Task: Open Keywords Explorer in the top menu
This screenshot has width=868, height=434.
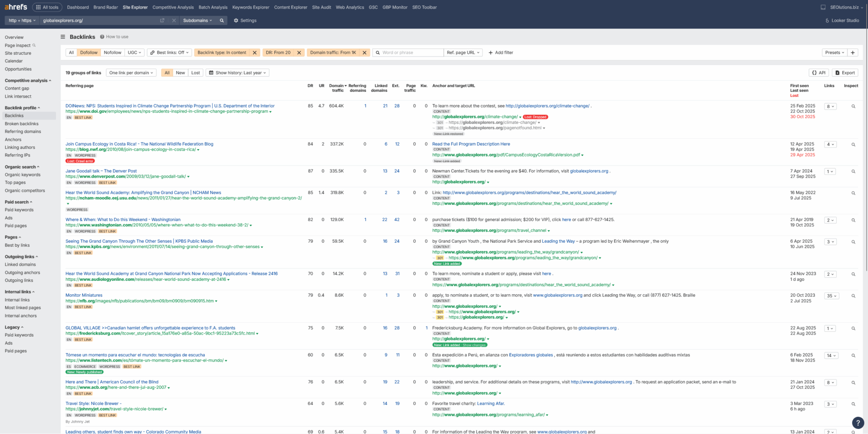Action: point(250,7)
